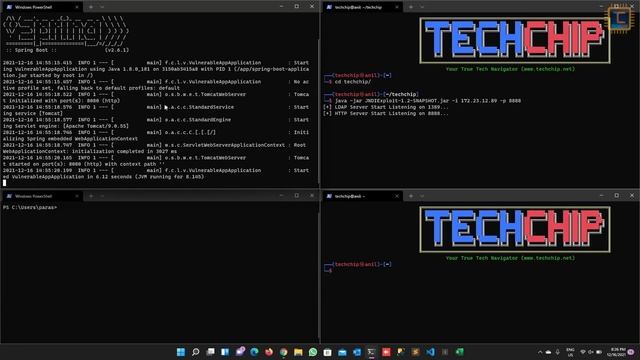Open the clock and date flyout
Viewport: 640px width, 360px height.
pyautogui.click(x=616, y=352)
